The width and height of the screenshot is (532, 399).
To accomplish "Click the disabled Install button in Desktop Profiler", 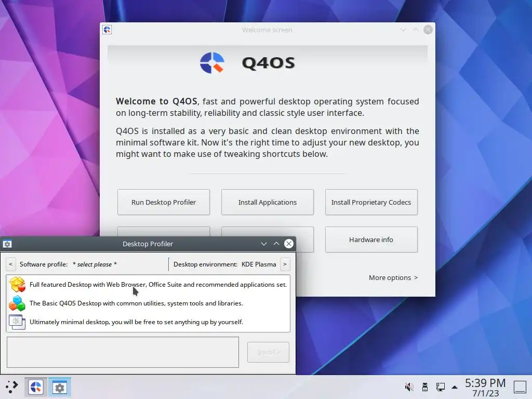I will coord(268,352).
